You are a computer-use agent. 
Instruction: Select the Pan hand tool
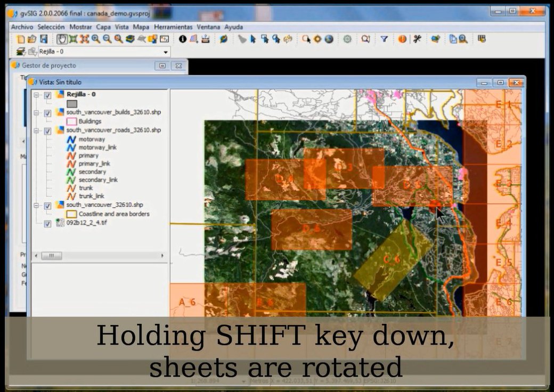(62, 39)
